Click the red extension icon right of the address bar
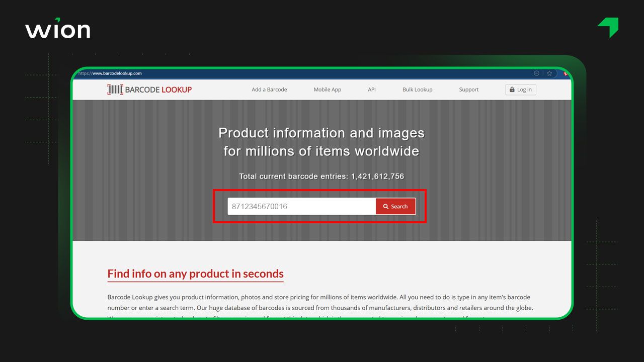The image size is (644, 362). pos(565,73)
